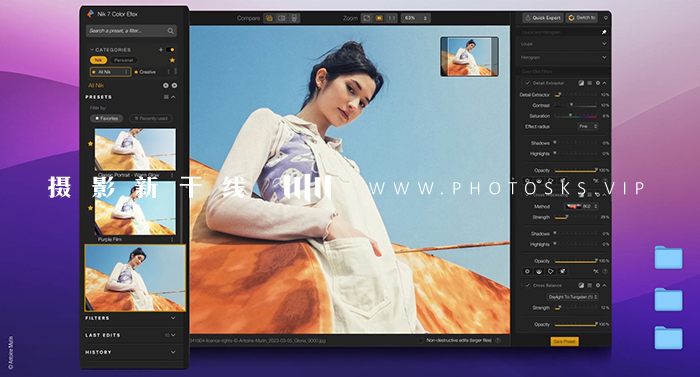Click the yellow Save Preset button
The width and height of the screenshot is (700, 377).
click(x=564, y=341)
